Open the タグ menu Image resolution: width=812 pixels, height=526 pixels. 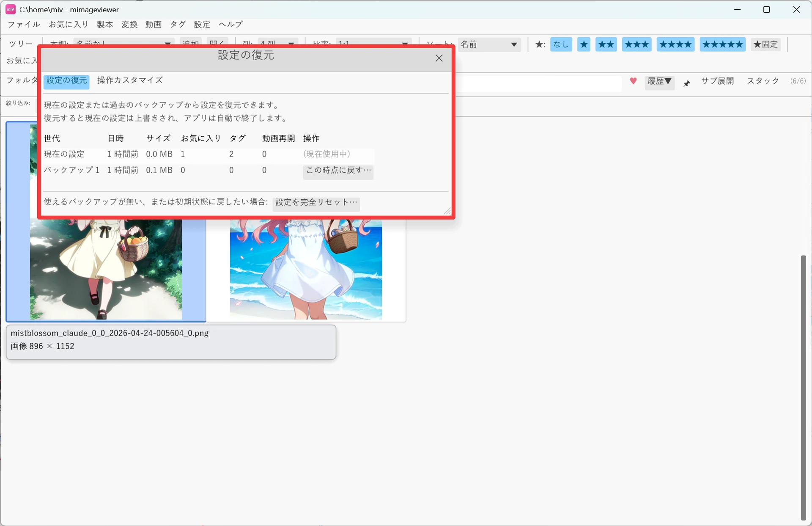(178, 25)
